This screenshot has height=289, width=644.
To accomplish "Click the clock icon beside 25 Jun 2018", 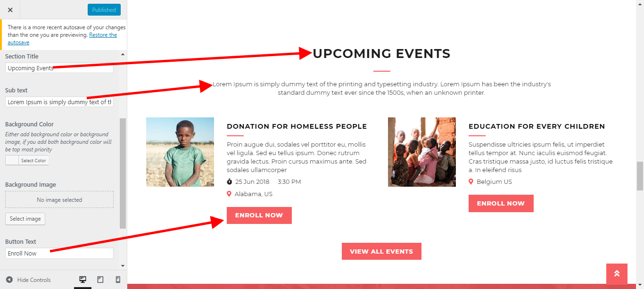I will click(x=230, y=182).
